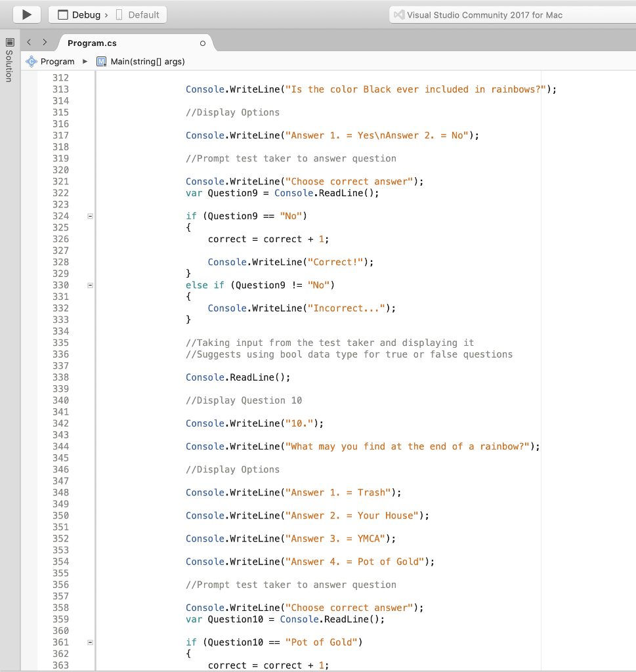Click the circle indicator on the Program.cs tab
The width and height of the screenshot is (636, 672).
click(x=203, y=43)
